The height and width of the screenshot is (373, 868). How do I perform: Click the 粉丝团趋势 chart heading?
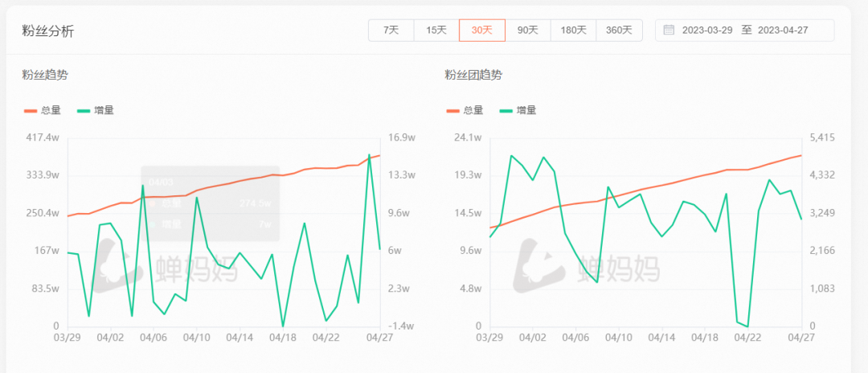(x=473, y=75)
